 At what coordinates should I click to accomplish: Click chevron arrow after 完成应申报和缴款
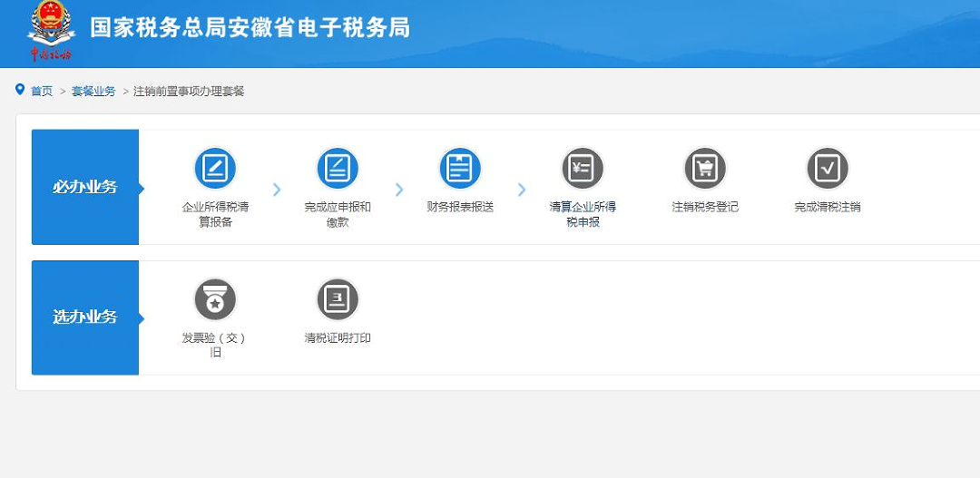[x=399, y=190]
